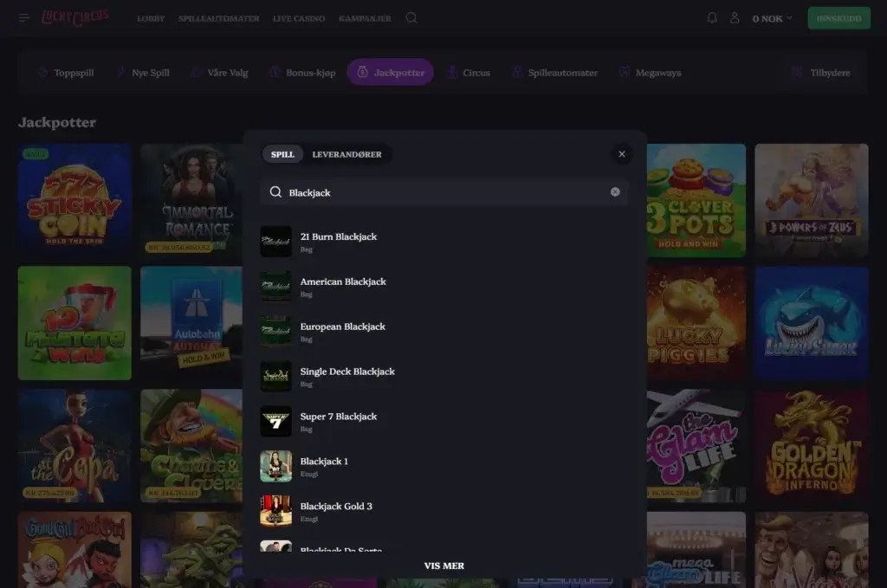The width and height of the screenshot is (887, 588).
Task: Open the hamburger menu icon
Action: pyautogui.click(x=23, y=18)
